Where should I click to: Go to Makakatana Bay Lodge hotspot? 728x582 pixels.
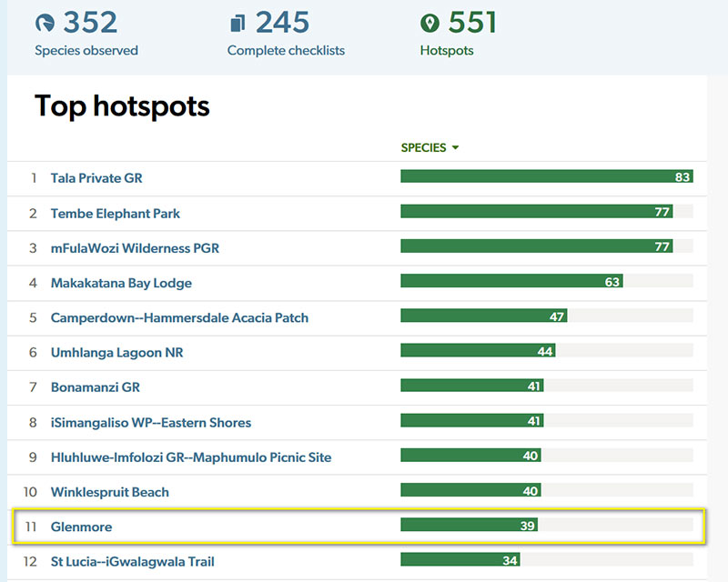121,283
